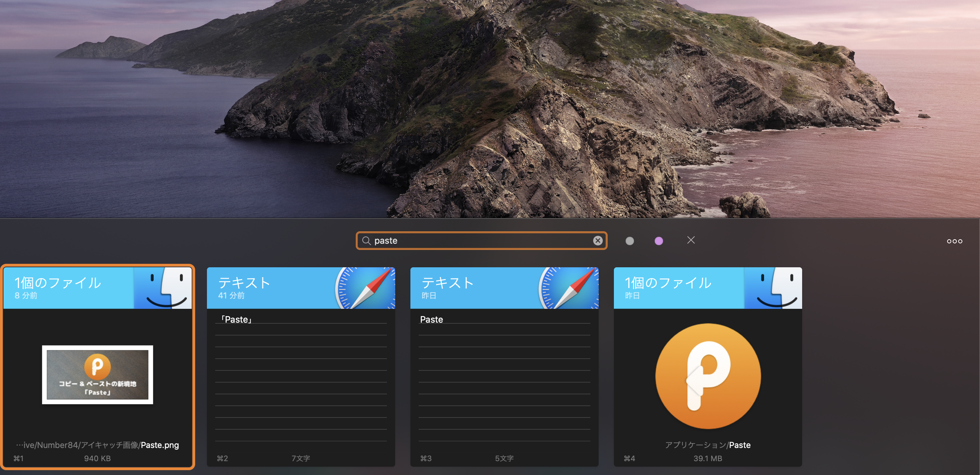The height and width of the screenshot is (475, 980).
Task: Open the three-dot more options menu
Action: pyautogui.click(x=954, y=241)
